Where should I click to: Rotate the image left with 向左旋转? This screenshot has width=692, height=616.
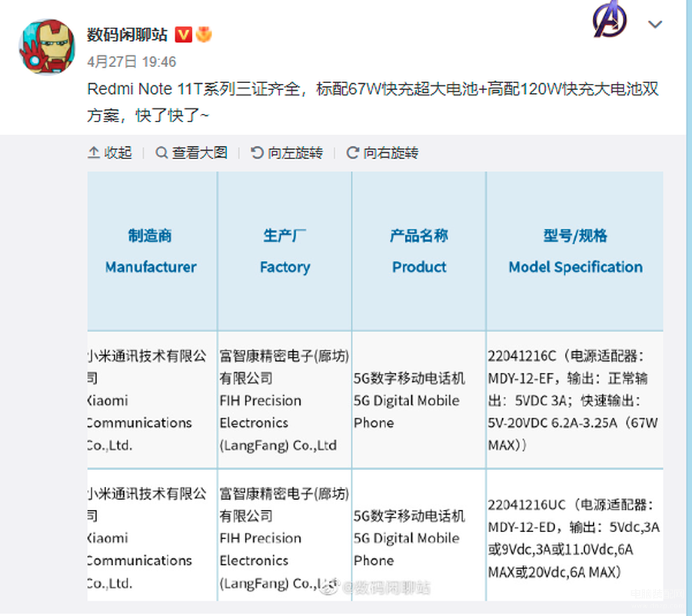(287, 153)
